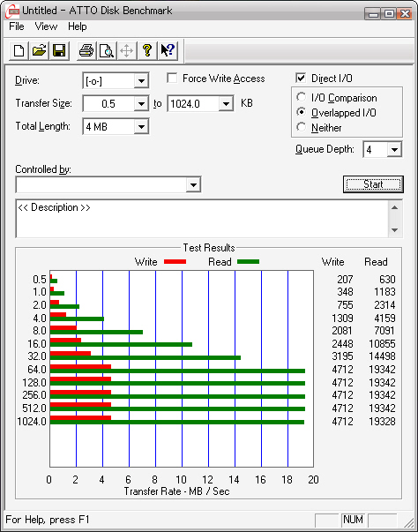Click the 2448 write result value
The image size is (418, 532).
pos(342,344)
